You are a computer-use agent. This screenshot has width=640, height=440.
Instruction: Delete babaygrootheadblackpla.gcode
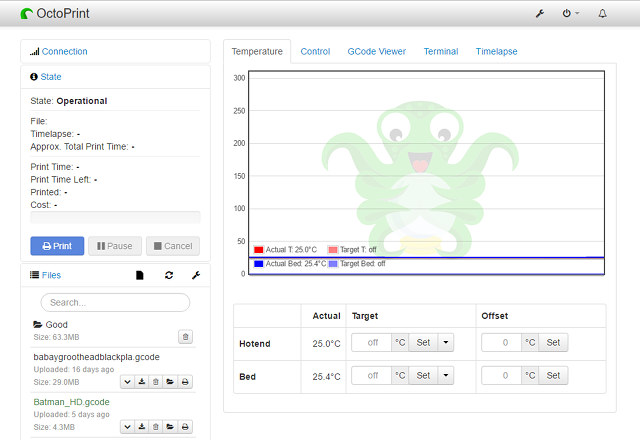(x=156, y=382)
